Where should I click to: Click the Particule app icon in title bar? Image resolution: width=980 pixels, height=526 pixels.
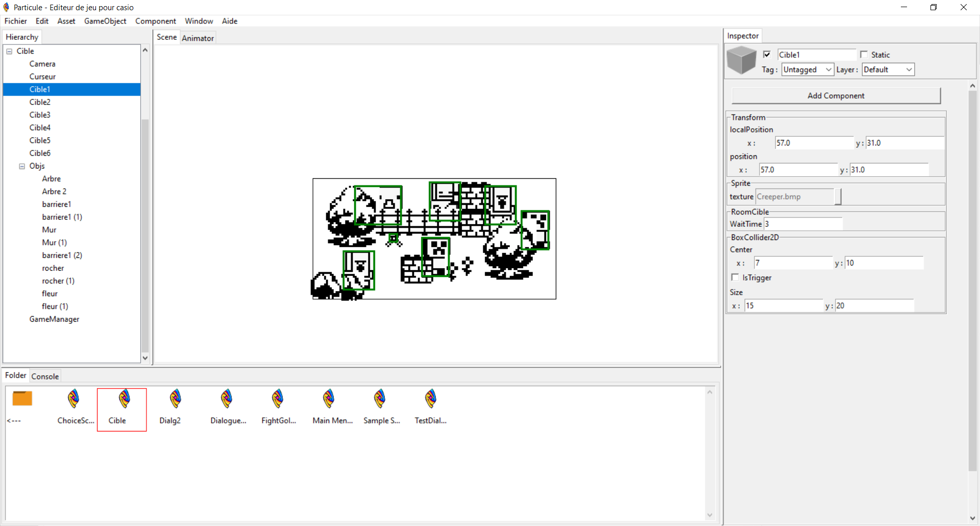coord(6,7)
